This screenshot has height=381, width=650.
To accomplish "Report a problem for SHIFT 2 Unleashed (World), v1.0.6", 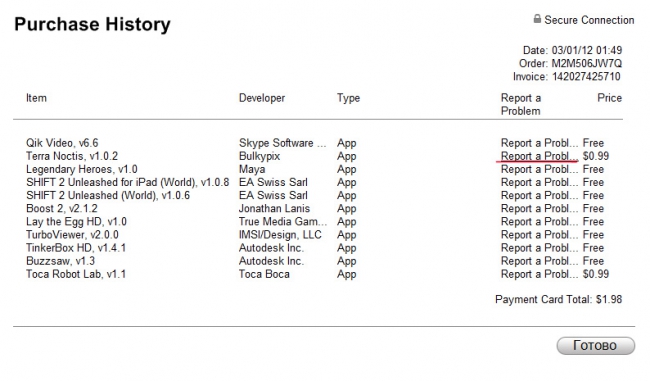I will [x=539, y=196].
